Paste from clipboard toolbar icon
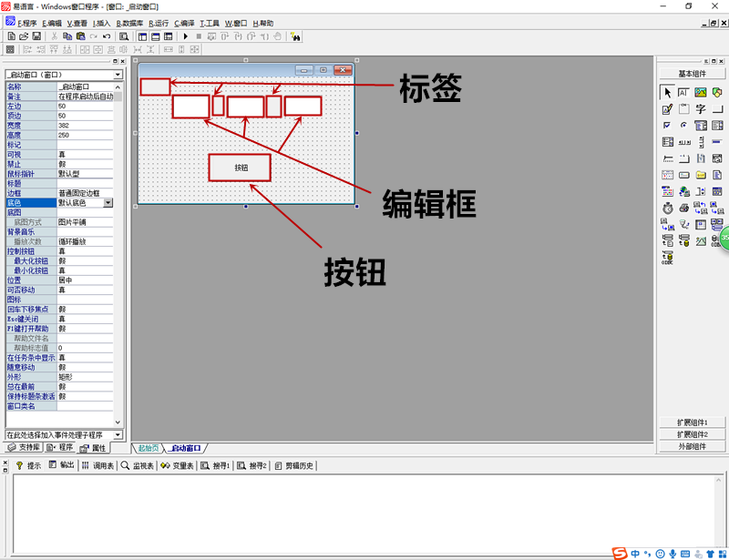This screenshot has width=729, height=560. coord(80,36)
